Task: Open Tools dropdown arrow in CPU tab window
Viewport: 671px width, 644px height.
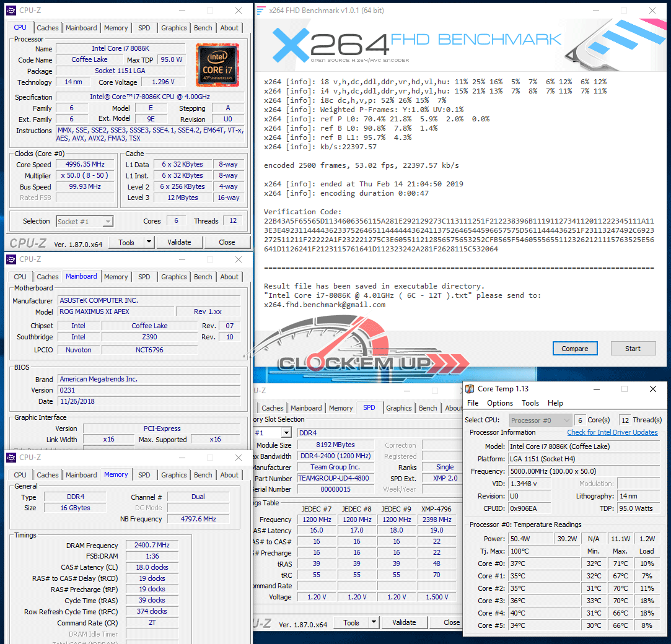Action: [x=149, y=242]
